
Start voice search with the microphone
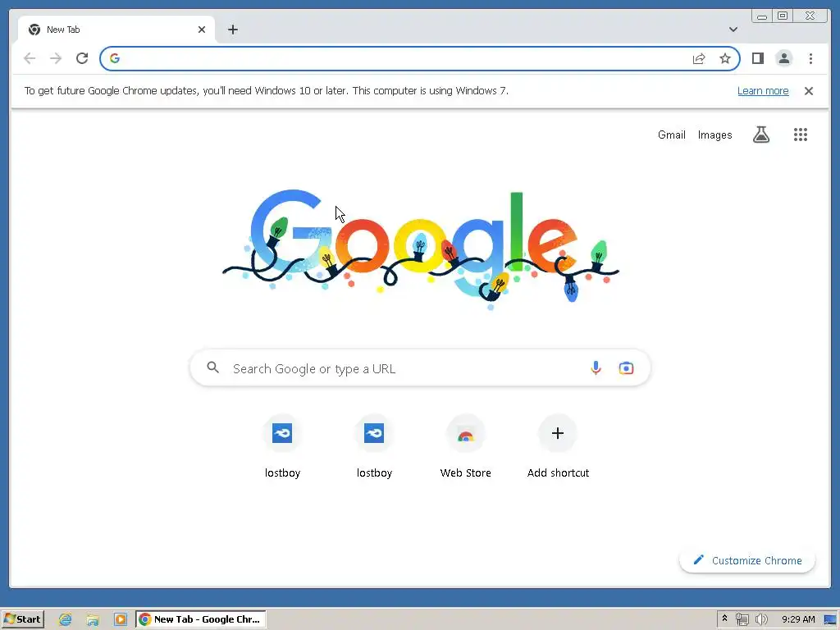click(x=596, y=368)
